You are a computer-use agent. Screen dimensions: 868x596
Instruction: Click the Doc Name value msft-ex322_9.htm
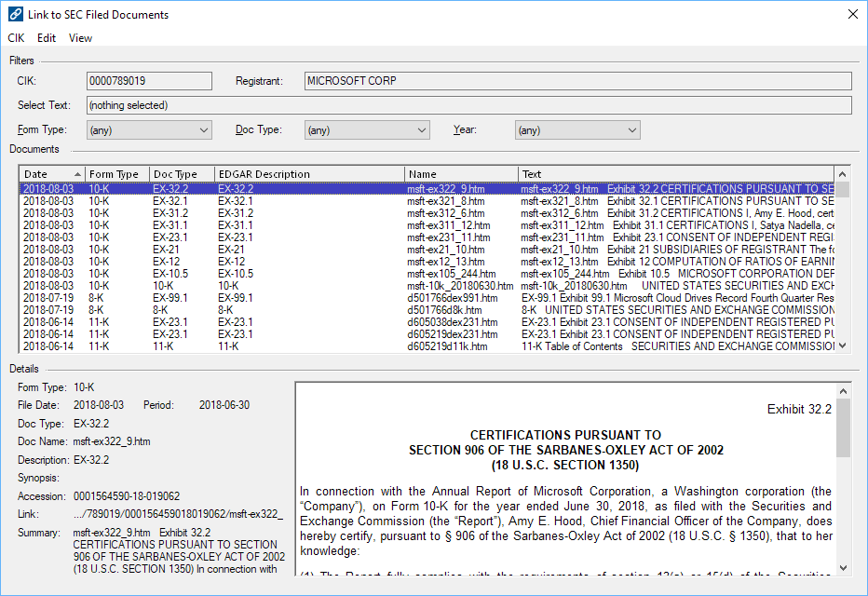[112, 441]
